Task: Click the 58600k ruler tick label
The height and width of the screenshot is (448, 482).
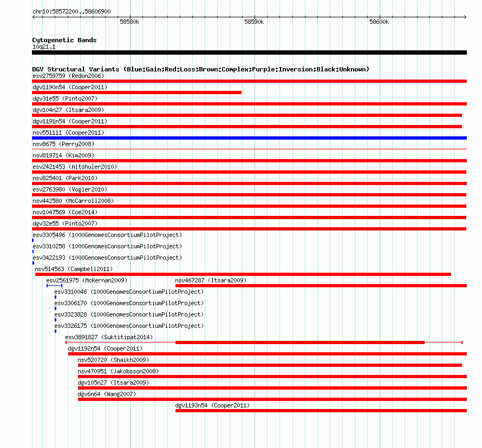Action: pyautogui.click(x=379, y=22)
